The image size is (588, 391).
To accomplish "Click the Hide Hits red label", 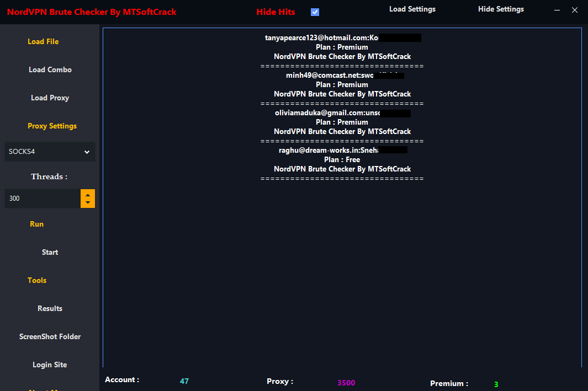I will pyautogui.click(x=276, y=12).
